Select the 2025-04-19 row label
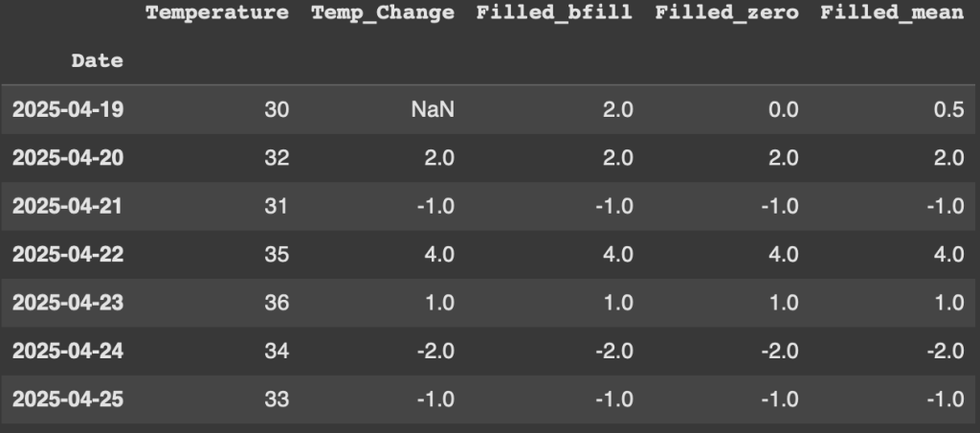 click(x=68, y=110)
